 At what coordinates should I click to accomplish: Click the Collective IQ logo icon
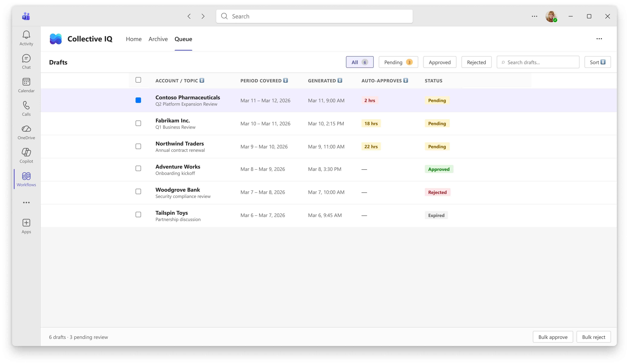point(56,39)
